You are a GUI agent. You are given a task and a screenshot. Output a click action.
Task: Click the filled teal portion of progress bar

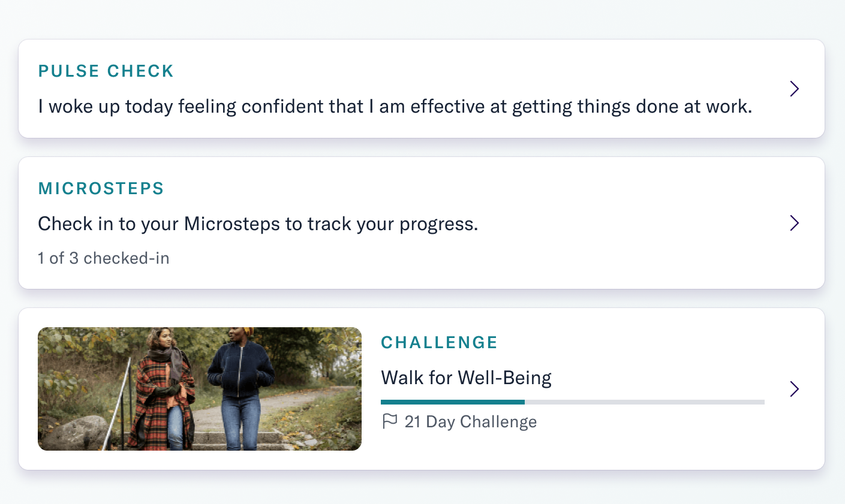tap(452, 402)
